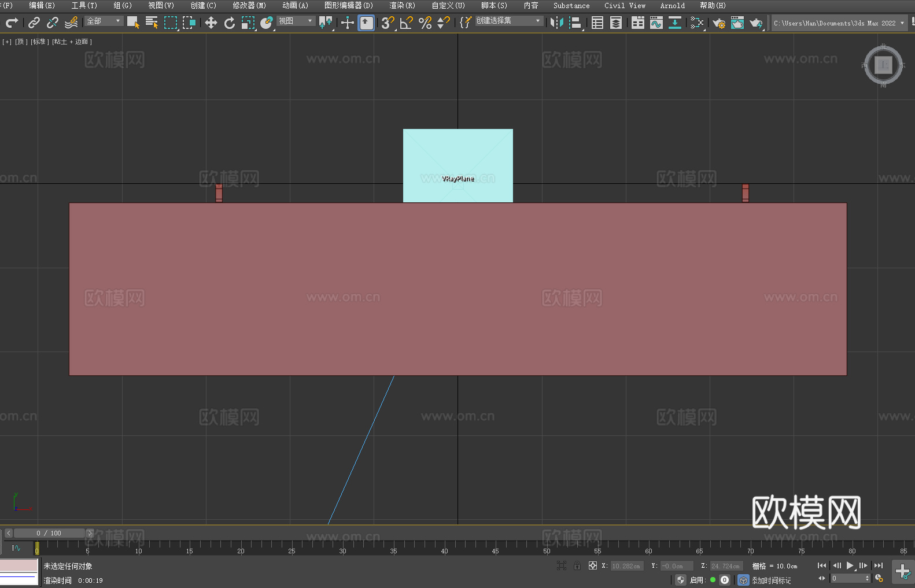915x588 pixels.
Task: Open the 渲染(R) menu
Action: (403, 5)
